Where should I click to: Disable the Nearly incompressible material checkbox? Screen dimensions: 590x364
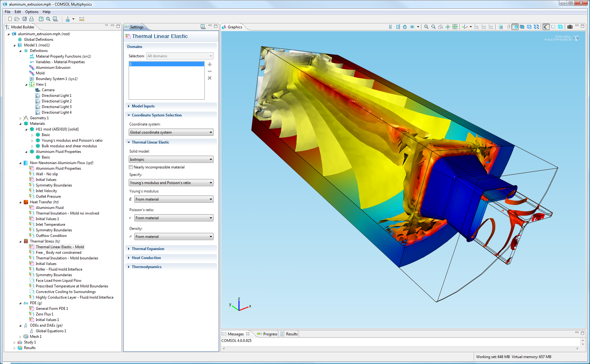click(x=131, y=167)
